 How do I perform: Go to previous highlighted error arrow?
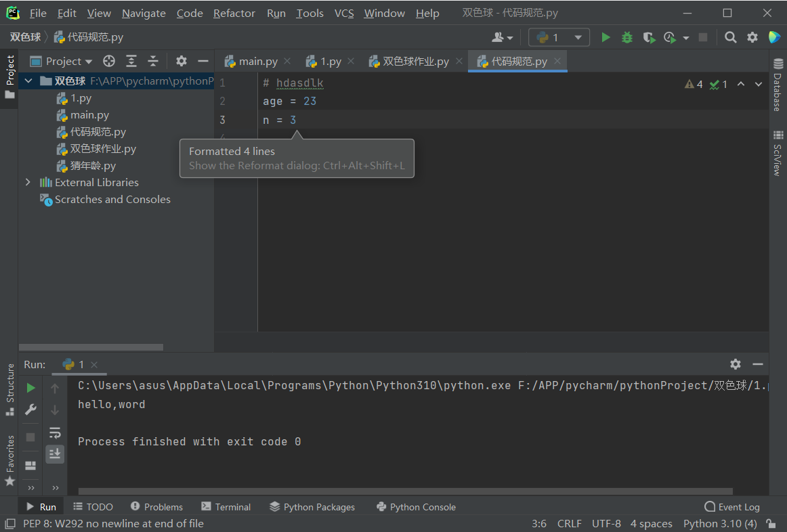741,84
